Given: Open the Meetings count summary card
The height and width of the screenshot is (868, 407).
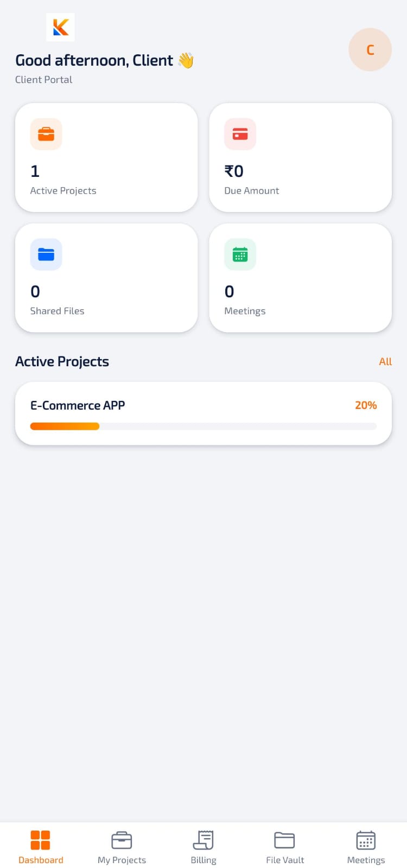Looking at the screenshot, I should point(301,278).
